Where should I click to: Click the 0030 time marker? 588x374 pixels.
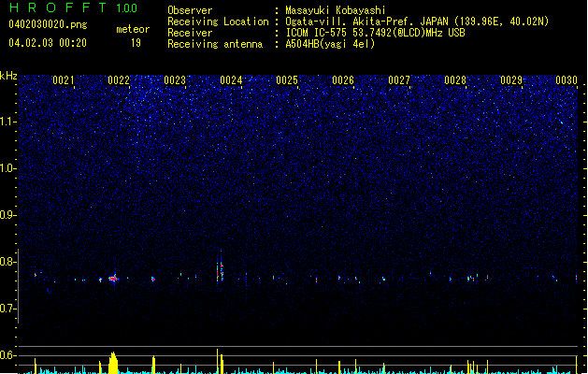[x=566, y=80]
